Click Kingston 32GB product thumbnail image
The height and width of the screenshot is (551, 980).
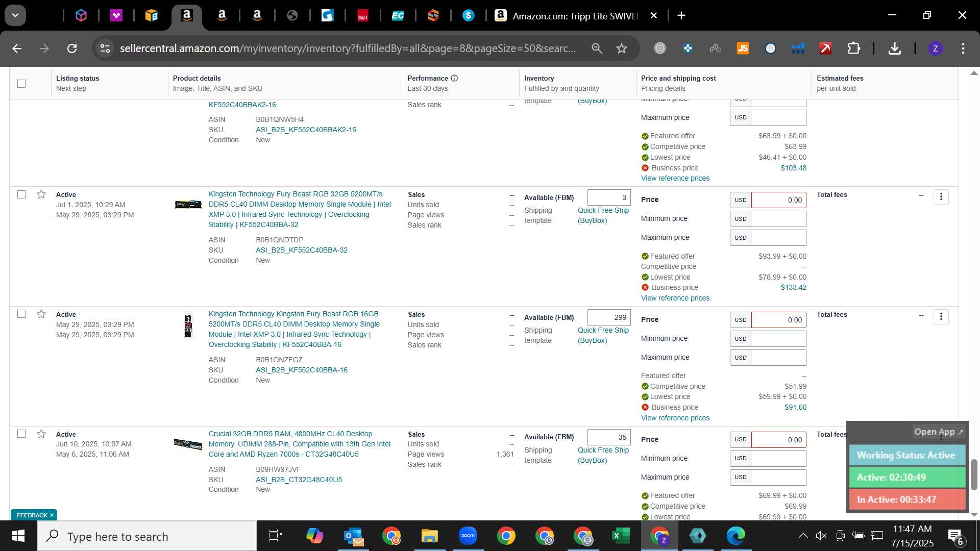188,204
